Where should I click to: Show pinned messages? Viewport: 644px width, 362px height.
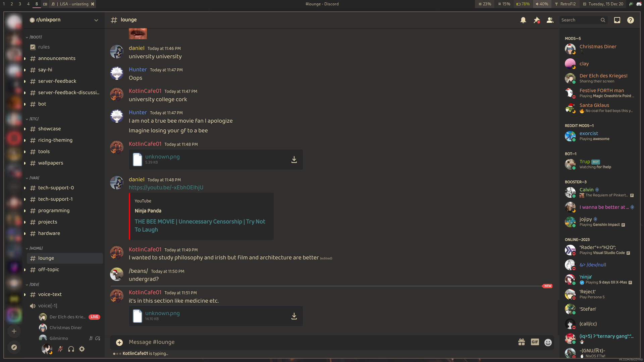pos(536,20)
